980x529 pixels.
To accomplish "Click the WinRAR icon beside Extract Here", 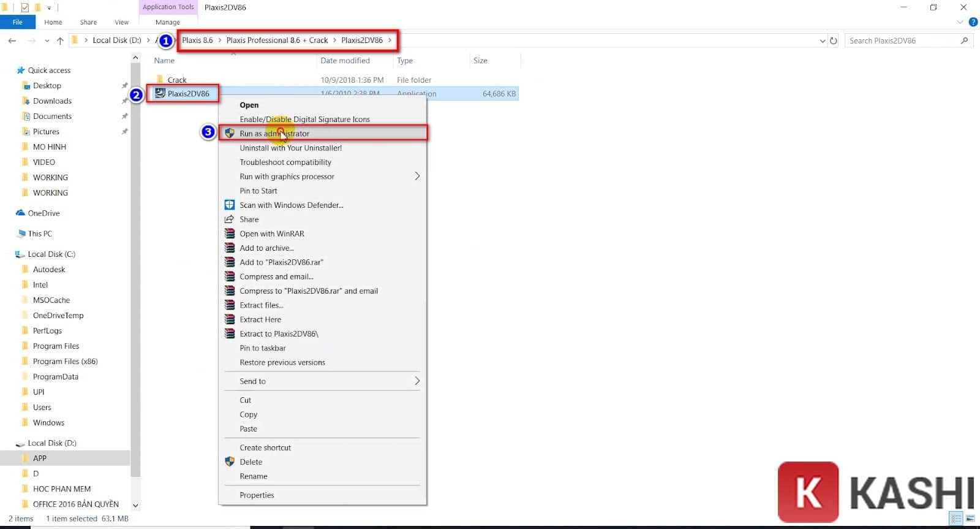I will tap(230, 319).
